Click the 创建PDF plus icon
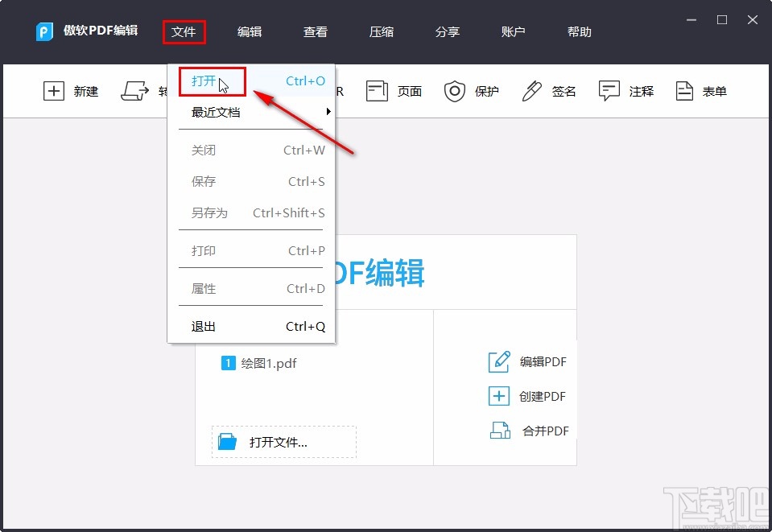 point(498,396)
